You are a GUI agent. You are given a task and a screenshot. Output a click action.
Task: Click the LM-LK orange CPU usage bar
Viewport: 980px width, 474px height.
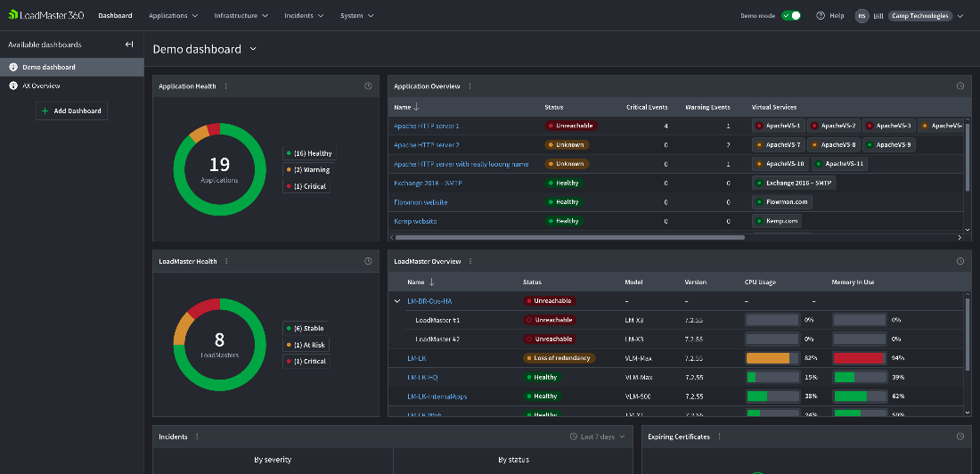coord(768,358)
